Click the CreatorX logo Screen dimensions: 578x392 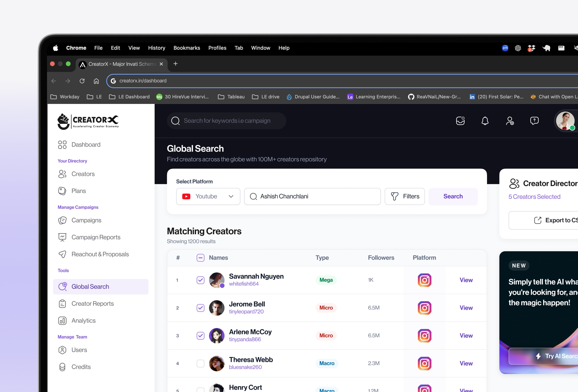pyautogui.click(x=88, y=121)
